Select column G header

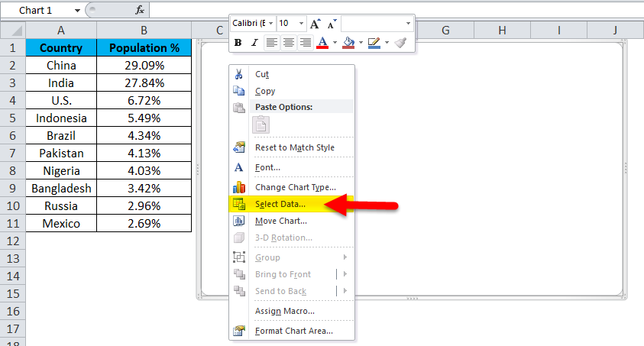(445, 31)
